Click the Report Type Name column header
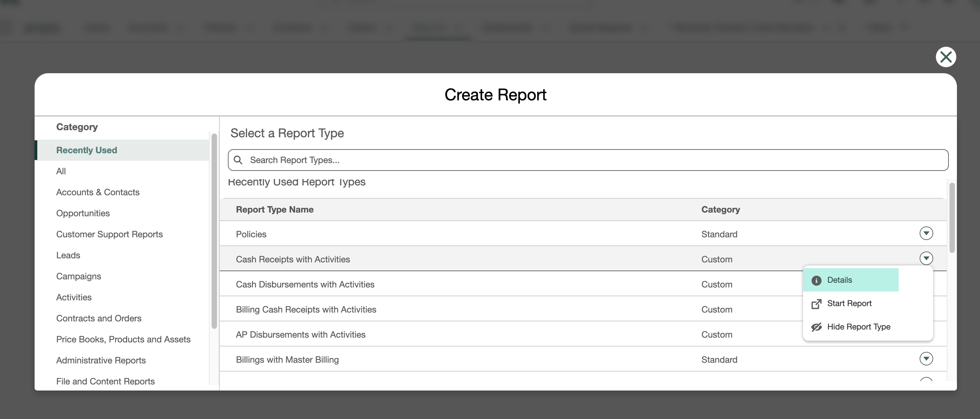 (275, 209)
